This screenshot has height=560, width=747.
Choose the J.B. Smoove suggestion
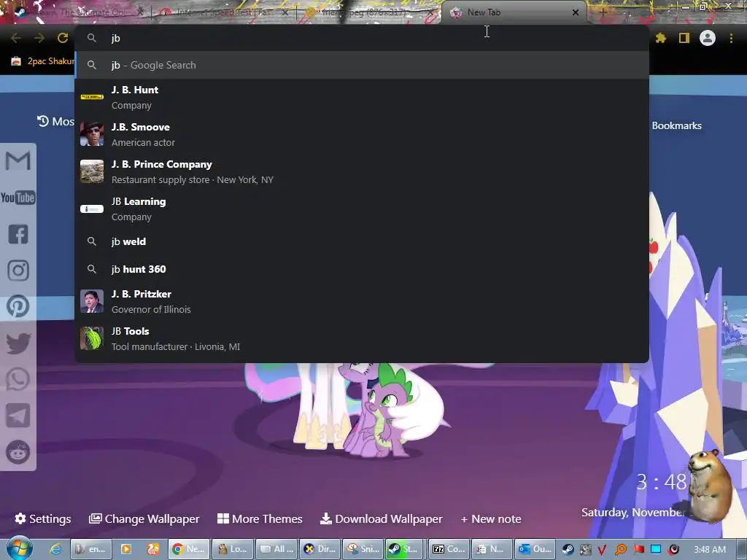pyautogui.click(x=362, y=134)
